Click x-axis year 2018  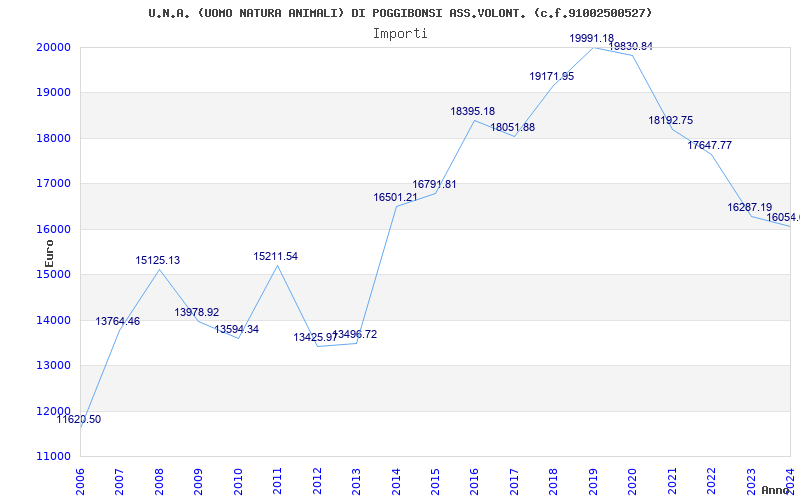point(554,481)
